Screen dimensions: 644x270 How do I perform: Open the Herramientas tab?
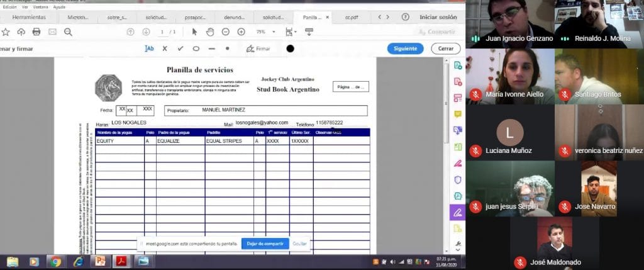pos(29,18)
